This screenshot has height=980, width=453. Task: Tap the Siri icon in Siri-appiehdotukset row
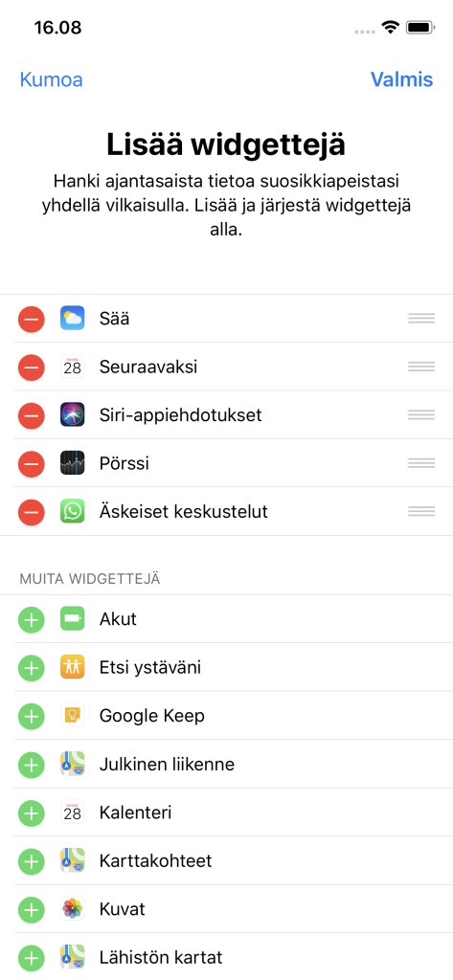click(x=73, y=415)
